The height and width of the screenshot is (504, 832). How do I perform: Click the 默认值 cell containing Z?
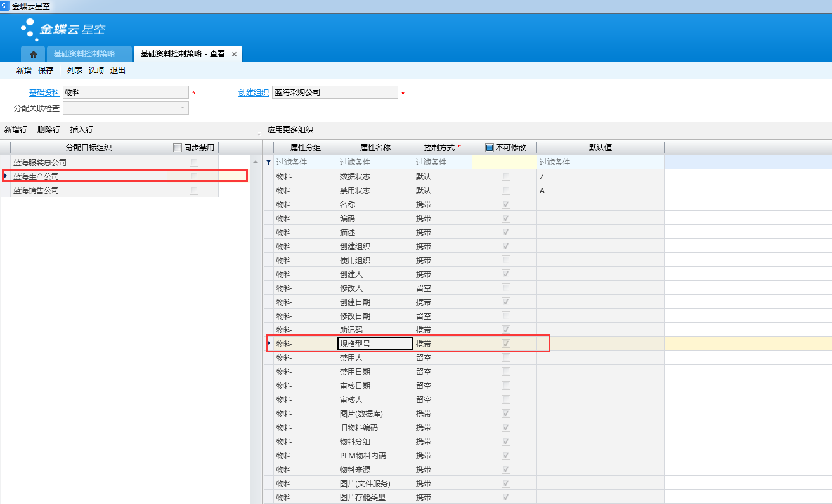coord(600,176)
